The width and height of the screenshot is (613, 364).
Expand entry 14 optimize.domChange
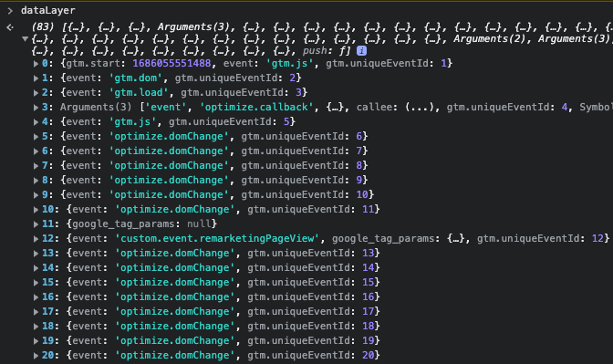pyautogui.click(x=36, y=268)
